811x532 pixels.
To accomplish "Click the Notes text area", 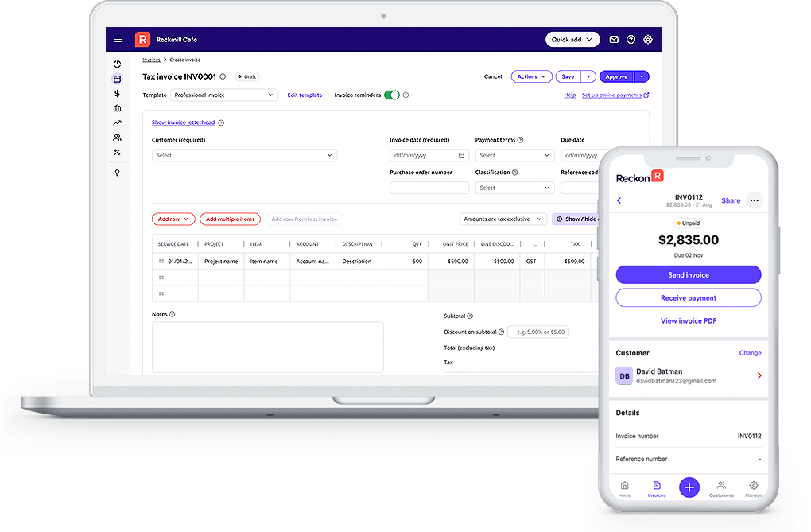I will (x=268, y=348).
